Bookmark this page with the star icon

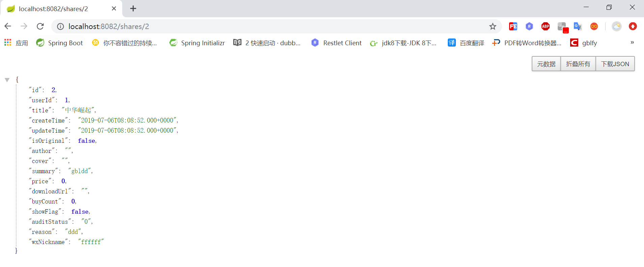coord(493,26)
